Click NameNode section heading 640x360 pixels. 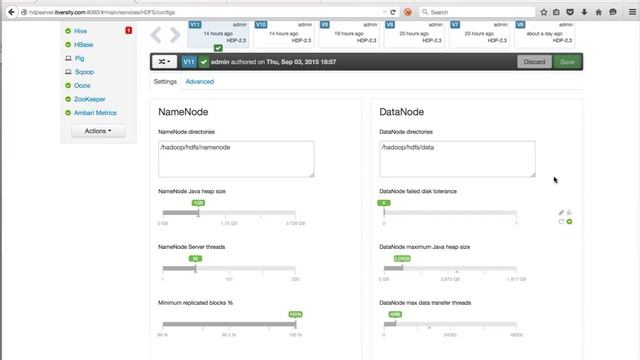[183, 112]
